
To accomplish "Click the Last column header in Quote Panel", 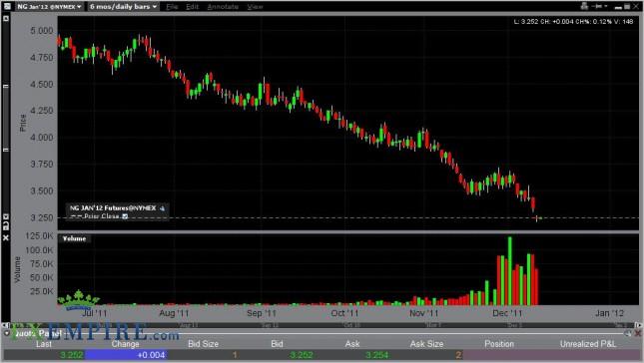I will [44, 344].
